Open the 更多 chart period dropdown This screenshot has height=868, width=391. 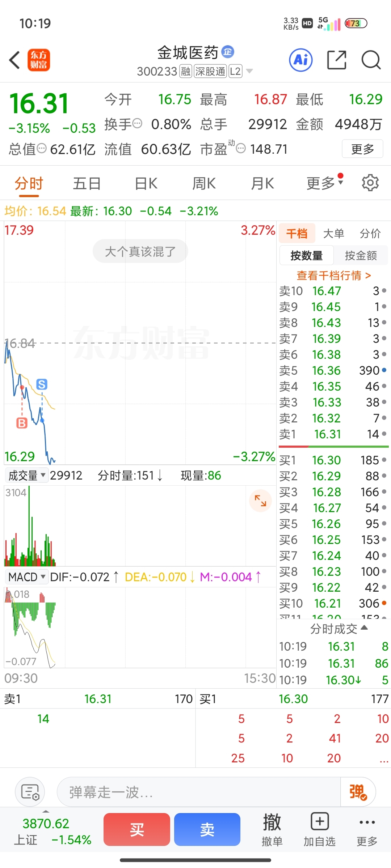(x=325, y=183)
